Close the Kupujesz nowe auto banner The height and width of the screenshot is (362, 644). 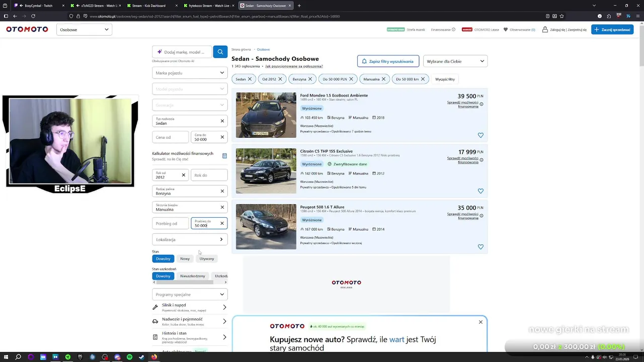pyautogui.click(x=480, y=322)
